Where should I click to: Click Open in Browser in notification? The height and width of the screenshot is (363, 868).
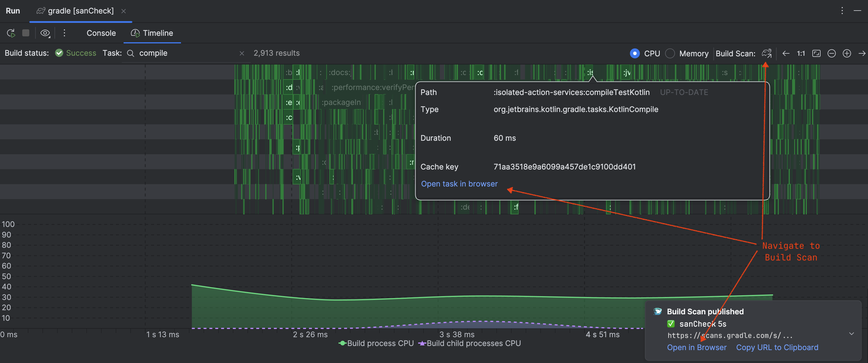pyautogui.click(x=696, y=347)
